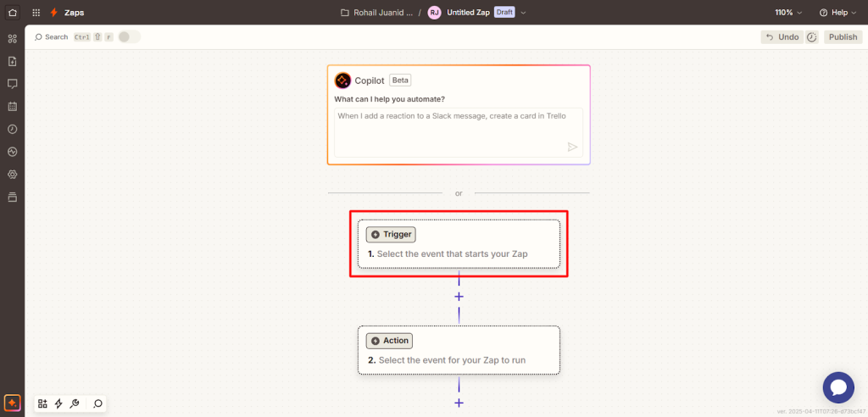Click the clock history icon in left sidebar
Image resolution: width=868 pixels, height=417 pixels.
click(12, 130)
